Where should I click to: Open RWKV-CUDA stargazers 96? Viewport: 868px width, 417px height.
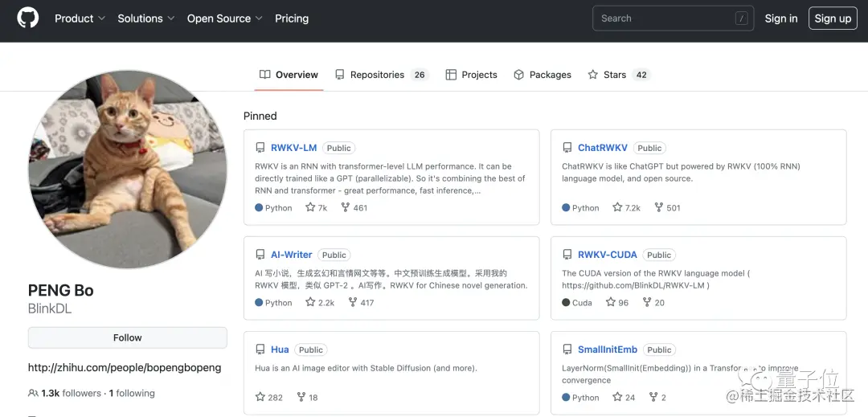pyautogui.click(x=617, y=303)
